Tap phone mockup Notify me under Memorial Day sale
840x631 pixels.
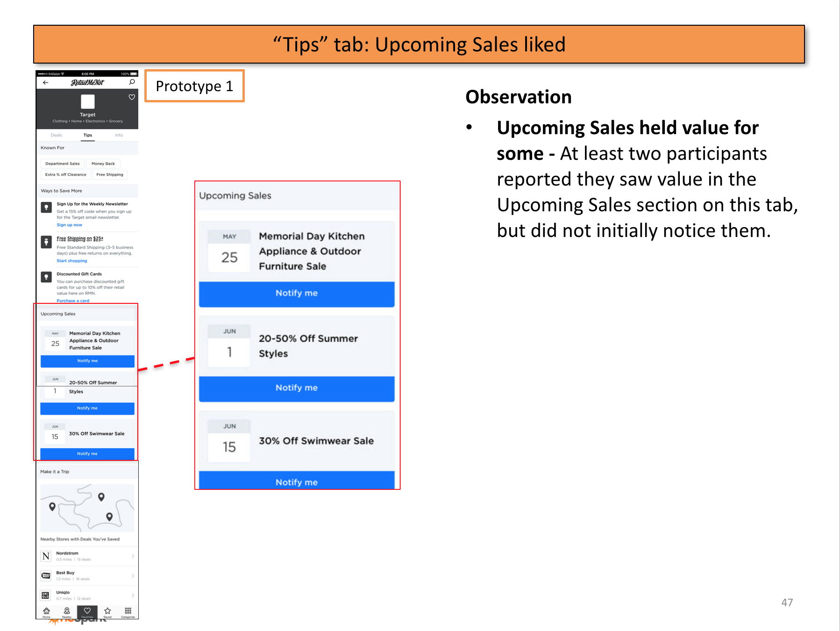(x=87, y=361)
